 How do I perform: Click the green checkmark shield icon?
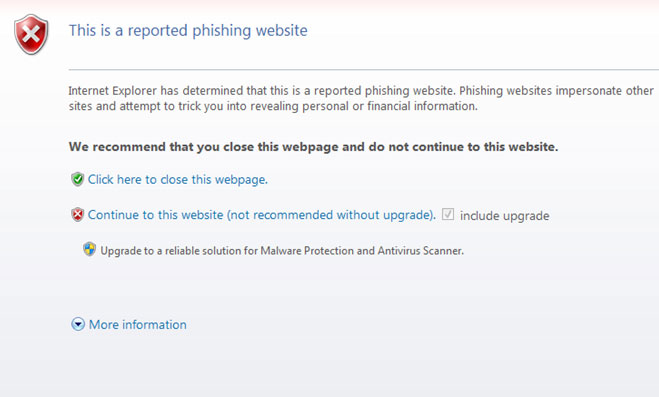tap(77, 179)
